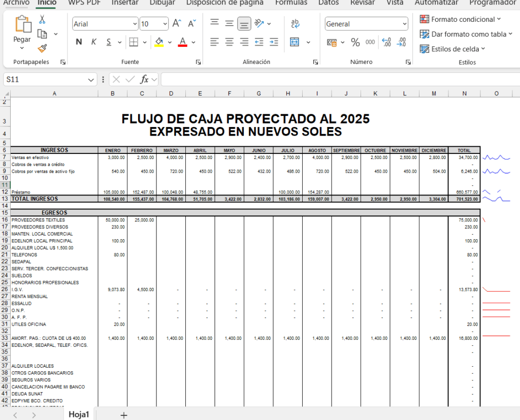
Task: Expand the merge and center dropdown arrow
Action: tap(308, 43)
